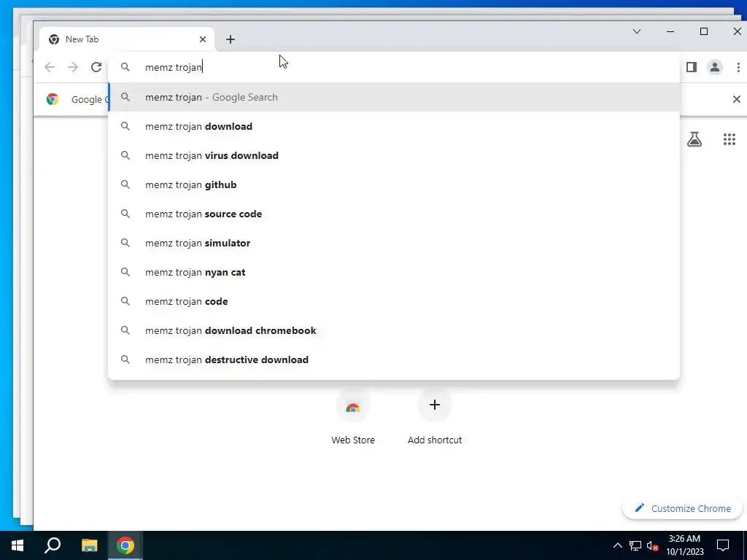The image size is (747, 560).
Task: Open Search Labs flask icon
Action: coord(694,139)
